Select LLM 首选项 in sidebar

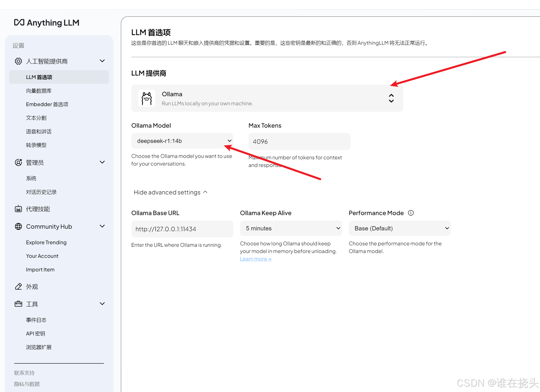59,77
